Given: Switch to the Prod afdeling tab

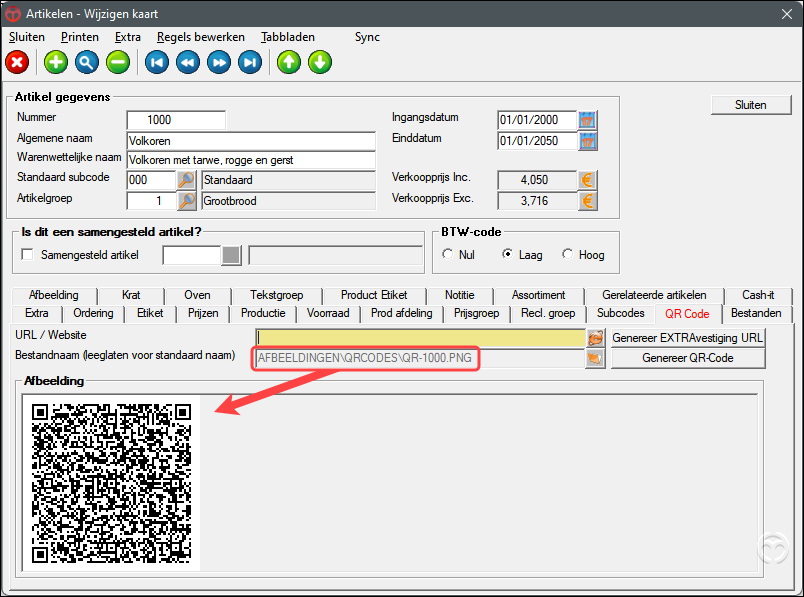Looking at the screenshot, I should click(401, 313).
